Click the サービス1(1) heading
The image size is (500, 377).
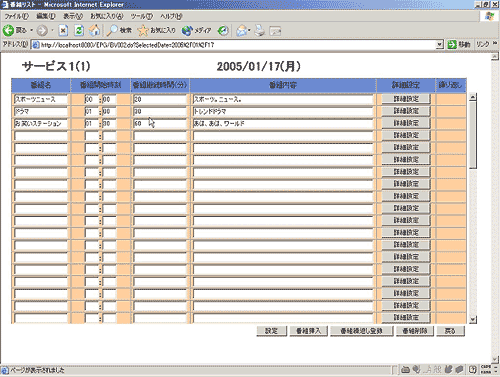tap(56, 66)
